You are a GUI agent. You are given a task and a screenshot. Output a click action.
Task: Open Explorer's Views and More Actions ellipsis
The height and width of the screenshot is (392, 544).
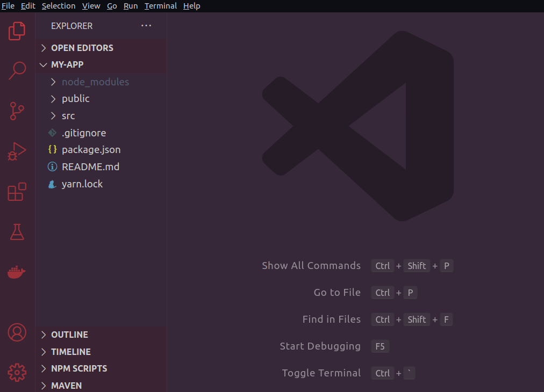pos(146,26)
